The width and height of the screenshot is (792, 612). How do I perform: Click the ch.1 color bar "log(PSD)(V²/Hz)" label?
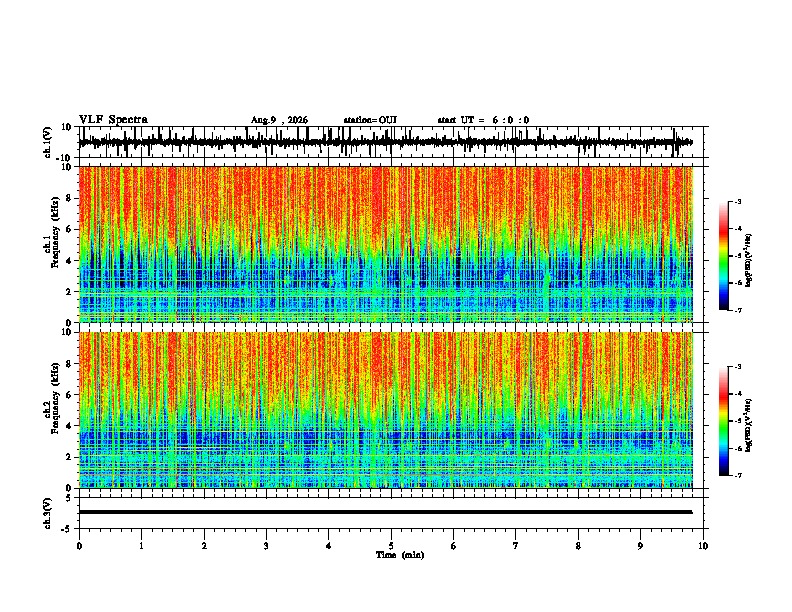coord(749,261)
